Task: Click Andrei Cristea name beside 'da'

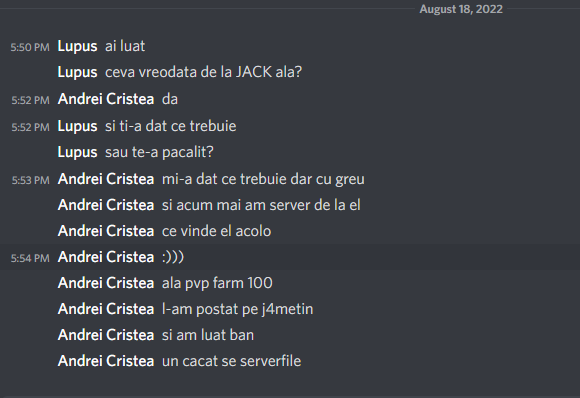Action: (x=106, y=99)
